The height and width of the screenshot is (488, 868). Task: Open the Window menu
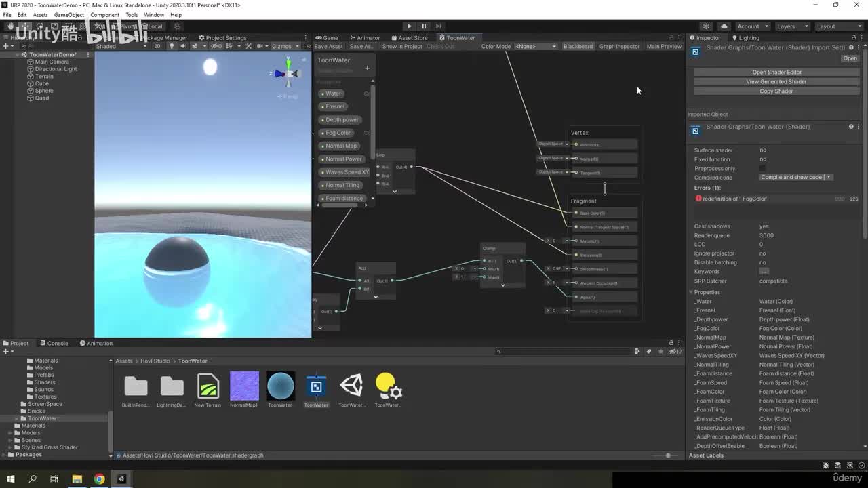pyautogui.click(x=154, y=15)
